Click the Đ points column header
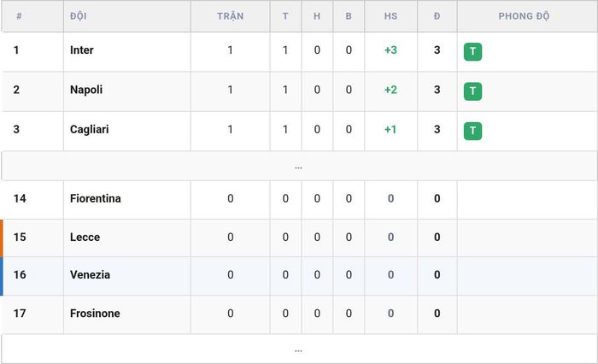The width and height of the screenshot is (598, 364). 437,16
